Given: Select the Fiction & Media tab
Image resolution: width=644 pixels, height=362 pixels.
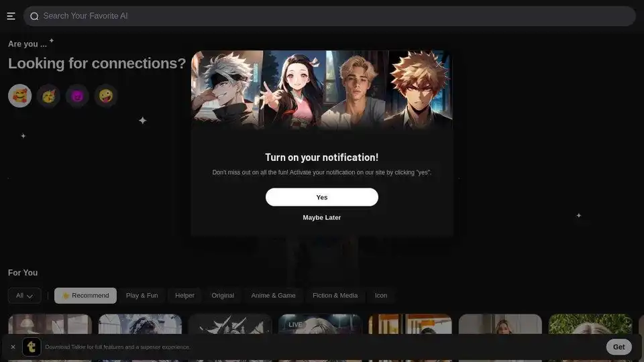Looking at the screenshot, I should tap(335, 296).
